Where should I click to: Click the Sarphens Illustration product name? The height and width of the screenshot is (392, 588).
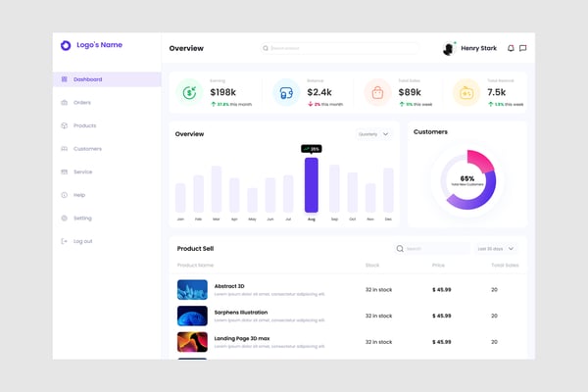[241, 313]
